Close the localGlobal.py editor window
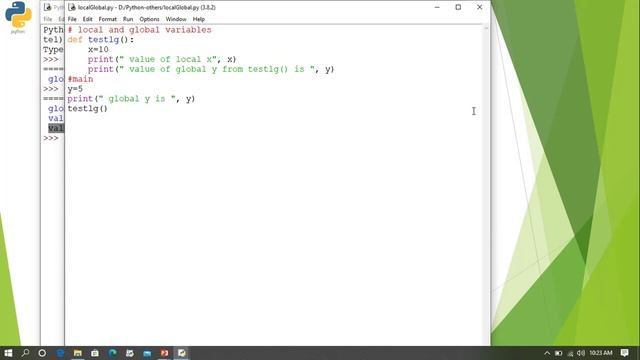Viewport: 640px width, 360px height. pyautogui.click(x=480, y=7)
